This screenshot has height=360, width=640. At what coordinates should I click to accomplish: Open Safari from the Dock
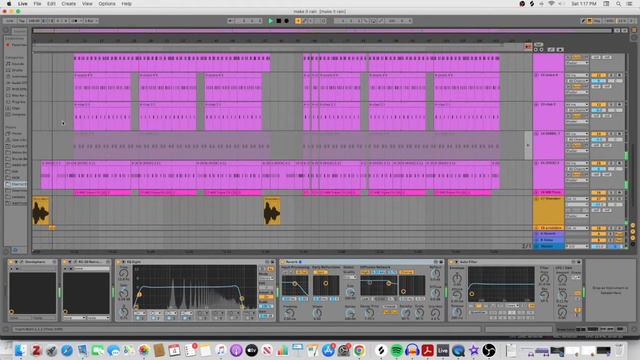(x=67, y=350)
